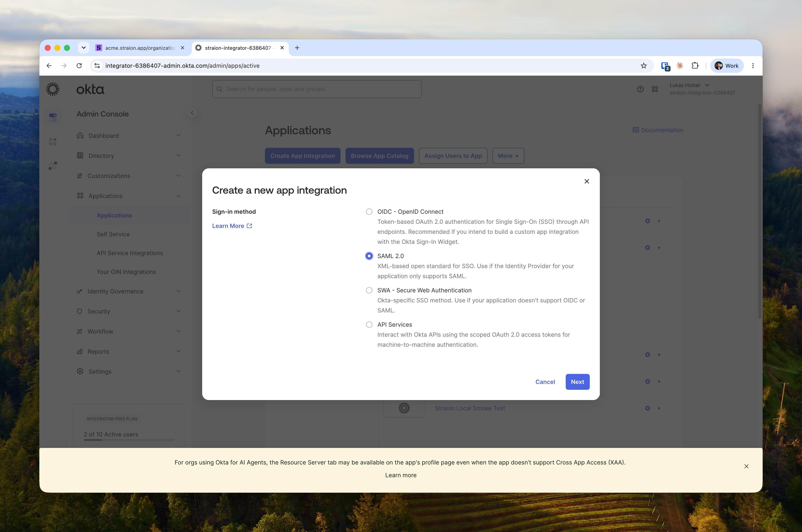Viewport: 802px width, 532px height.
Task: Click the orange starburst extension icon
Action: tap(679, 66)
